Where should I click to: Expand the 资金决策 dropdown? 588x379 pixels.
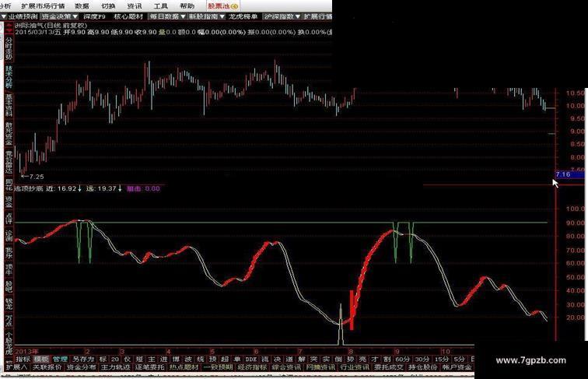59,16
